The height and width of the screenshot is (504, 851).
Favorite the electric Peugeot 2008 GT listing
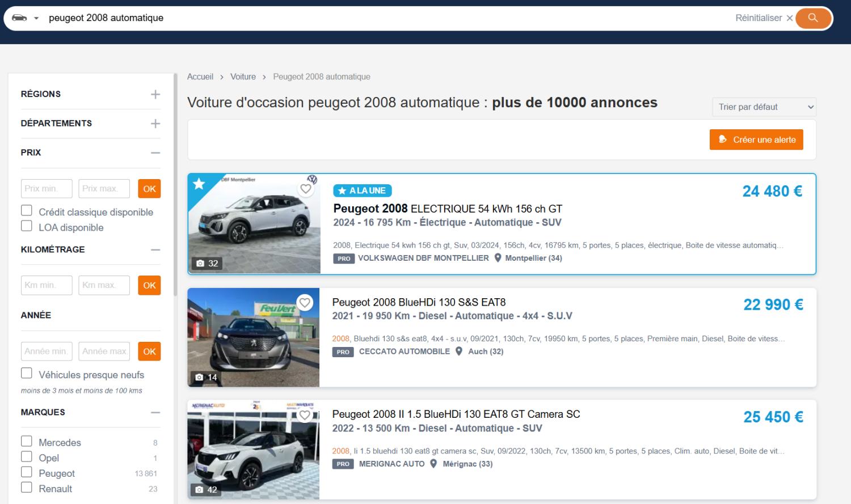[x=305, y=189]
